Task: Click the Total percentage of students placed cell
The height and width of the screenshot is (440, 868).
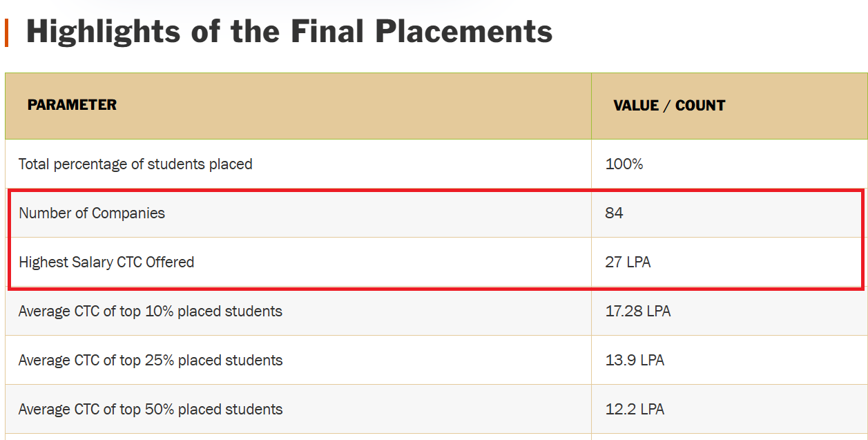Action: click(135, 164)
